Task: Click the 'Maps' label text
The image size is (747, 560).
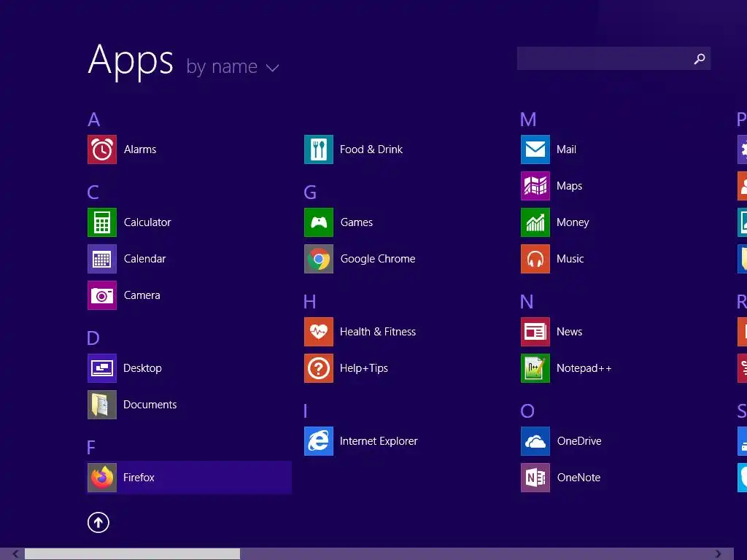Action: 569,186
